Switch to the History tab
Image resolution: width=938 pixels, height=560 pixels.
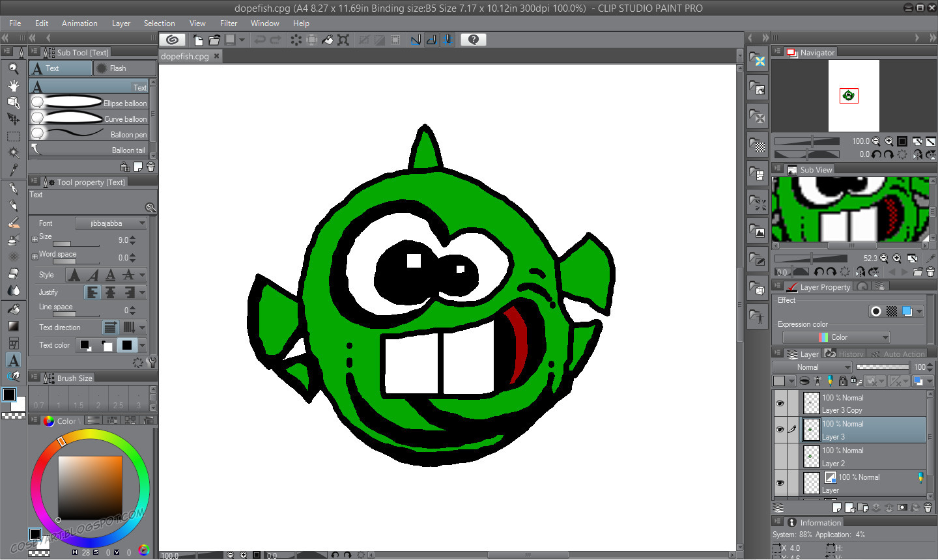845,354
